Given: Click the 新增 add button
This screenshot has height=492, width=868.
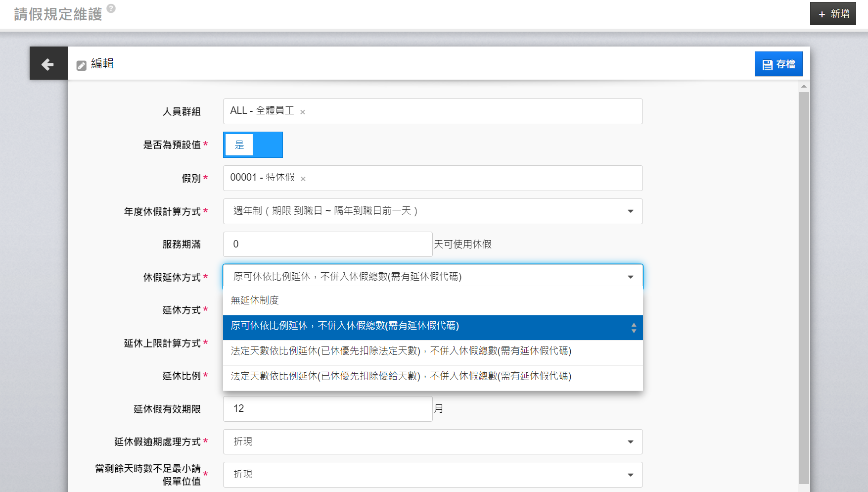Looking at the screenshot, I should coord(833,14).
